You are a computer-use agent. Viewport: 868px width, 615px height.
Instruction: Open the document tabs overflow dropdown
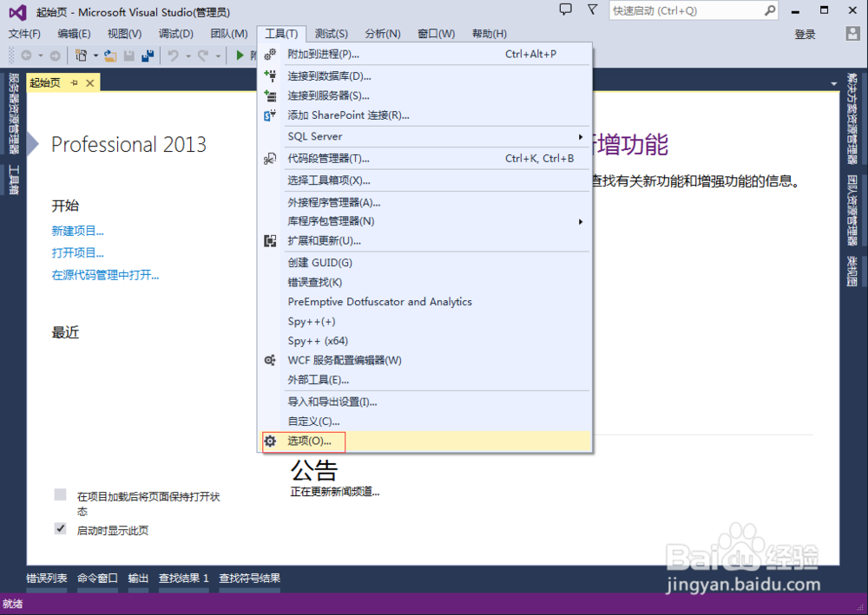pos(833,83)
